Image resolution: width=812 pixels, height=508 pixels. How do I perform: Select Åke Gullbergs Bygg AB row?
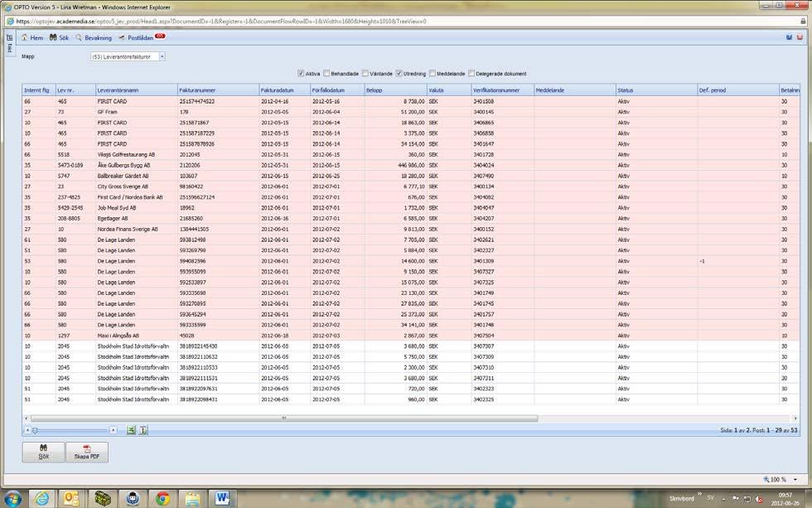[411, 165]
